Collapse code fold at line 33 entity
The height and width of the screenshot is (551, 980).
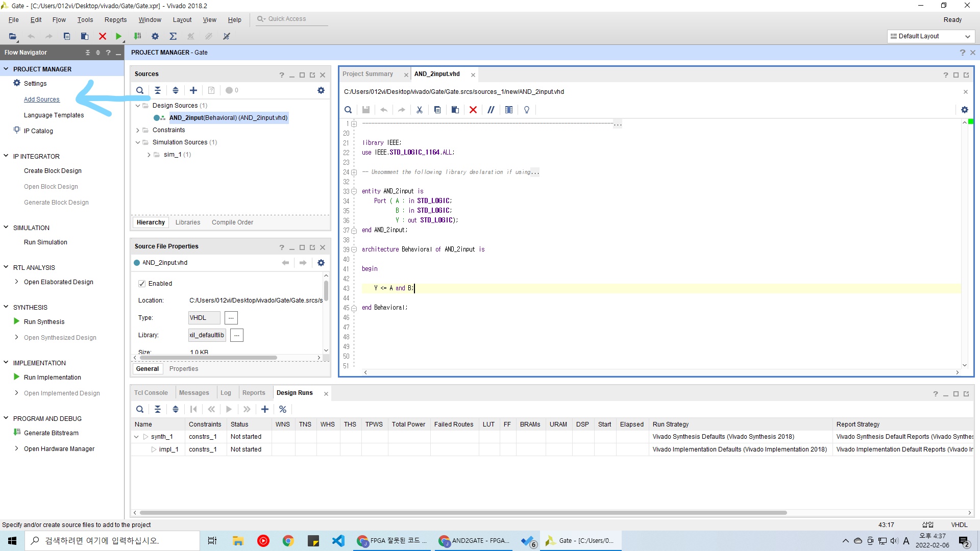[354, 191]
